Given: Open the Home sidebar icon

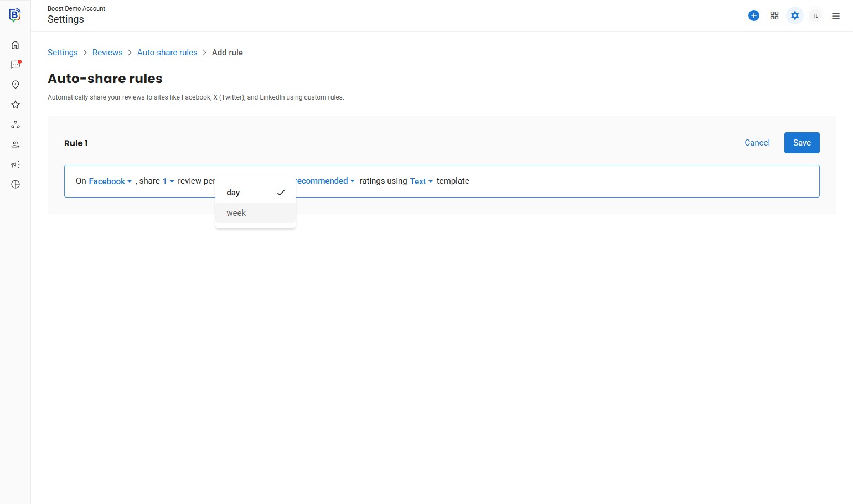Looking at the screenshot, I should (15, 45).
